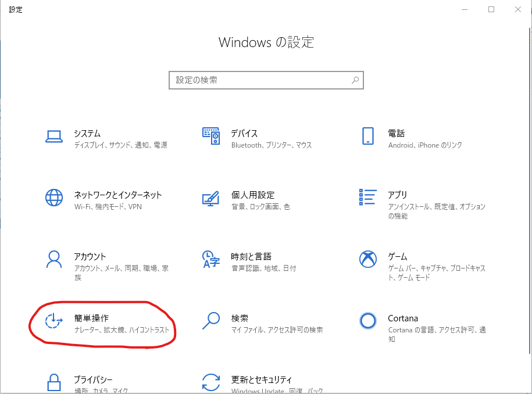The image size is (532, 394).
Task: Open the Cortana circle icon
Action: (x=368, y=321)
